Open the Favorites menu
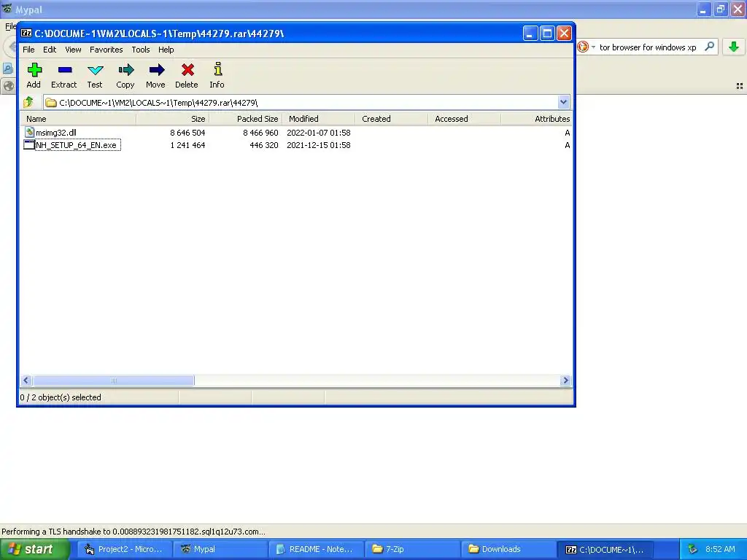The width and height of the screenshot is (747, 560). coord(107,50)
